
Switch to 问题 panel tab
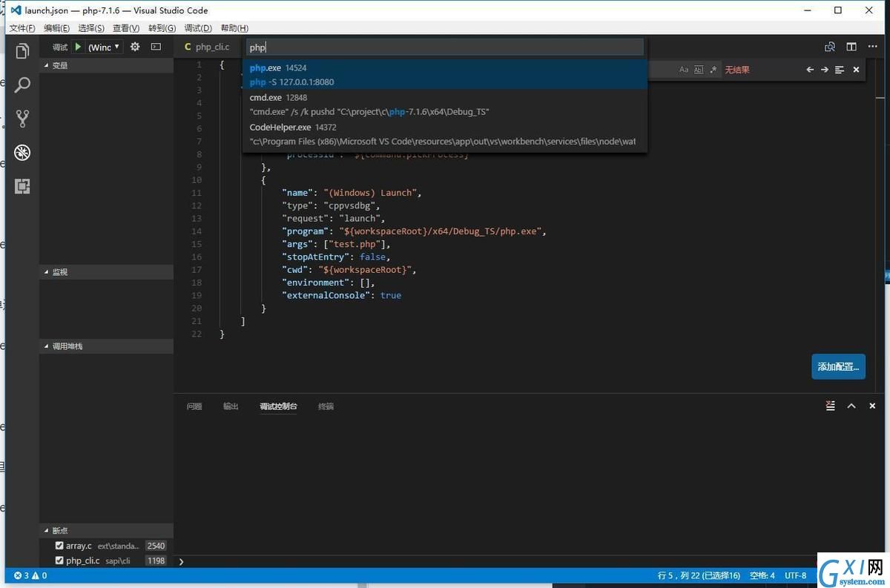click(194, 406)
